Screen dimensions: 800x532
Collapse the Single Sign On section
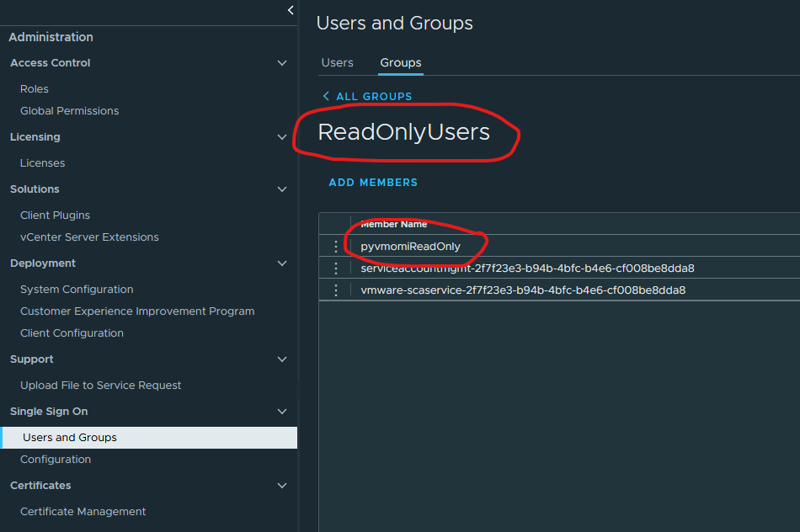(281, 411)
